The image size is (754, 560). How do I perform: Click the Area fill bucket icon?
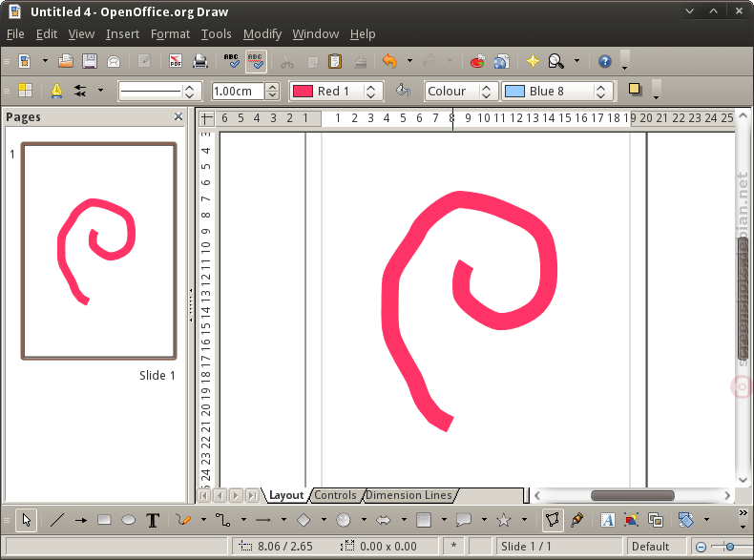pos(403,91)
